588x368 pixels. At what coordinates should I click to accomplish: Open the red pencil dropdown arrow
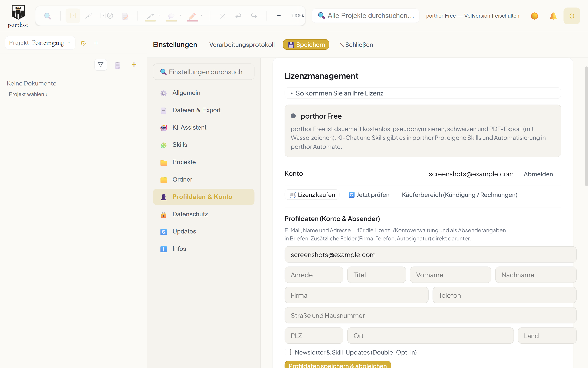click(202, 15)
